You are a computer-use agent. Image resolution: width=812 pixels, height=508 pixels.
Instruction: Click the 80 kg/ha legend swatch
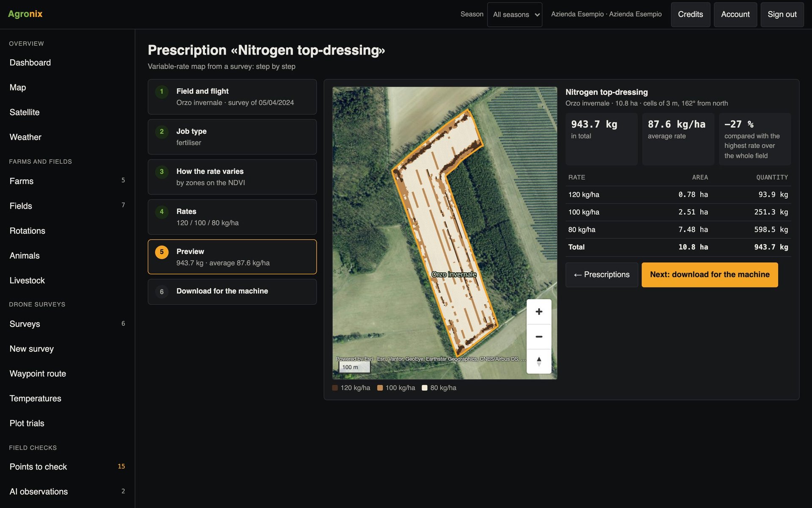pos(425,388)
